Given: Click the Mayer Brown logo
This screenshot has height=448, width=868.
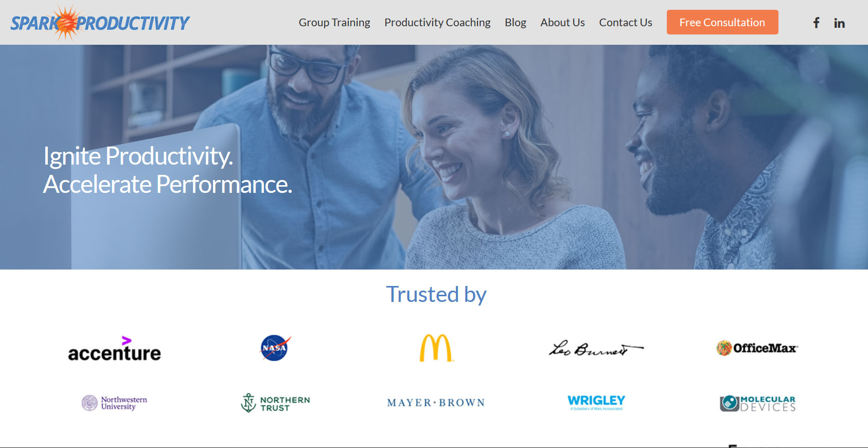Looking at the screenshot, I should [436, 403].
